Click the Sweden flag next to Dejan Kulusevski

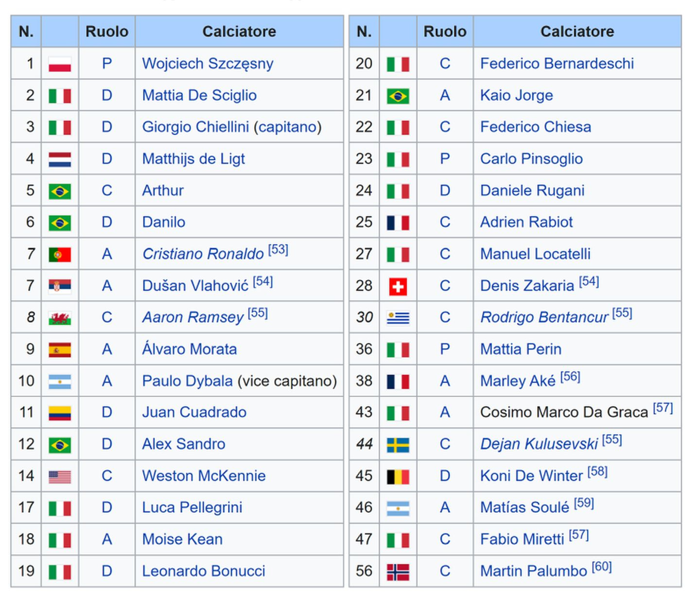(398, 445)
